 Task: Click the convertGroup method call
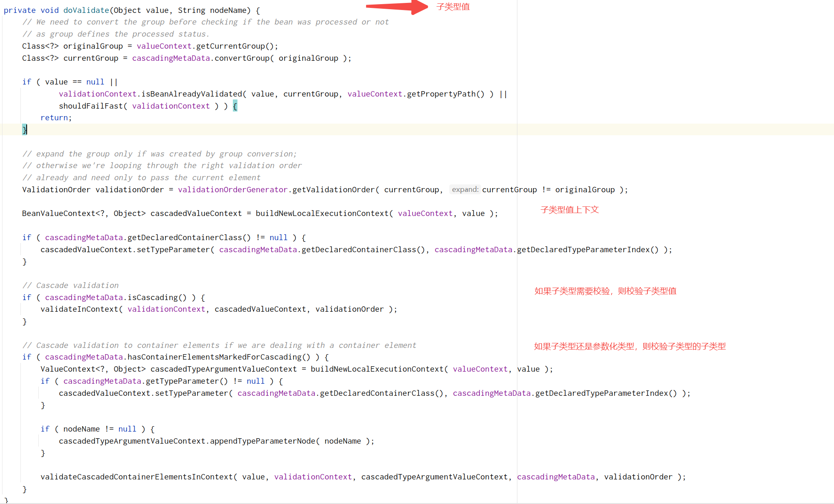coord(242,58)
